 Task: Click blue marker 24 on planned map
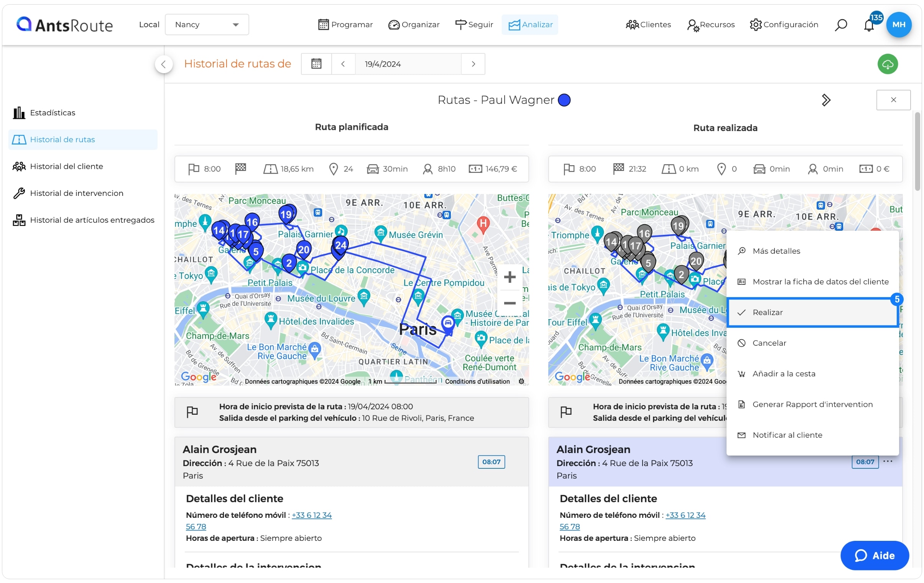click(x=341, y=245)
